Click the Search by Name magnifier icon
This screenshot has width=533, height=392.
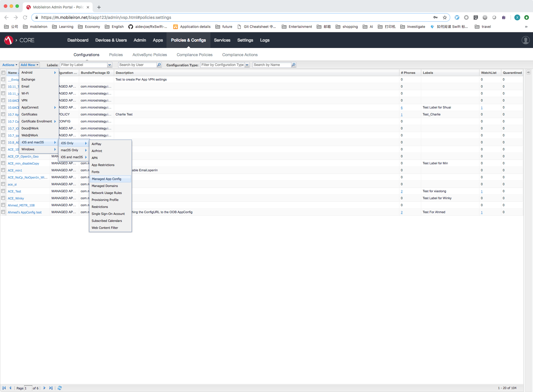[x=294, y=65]
